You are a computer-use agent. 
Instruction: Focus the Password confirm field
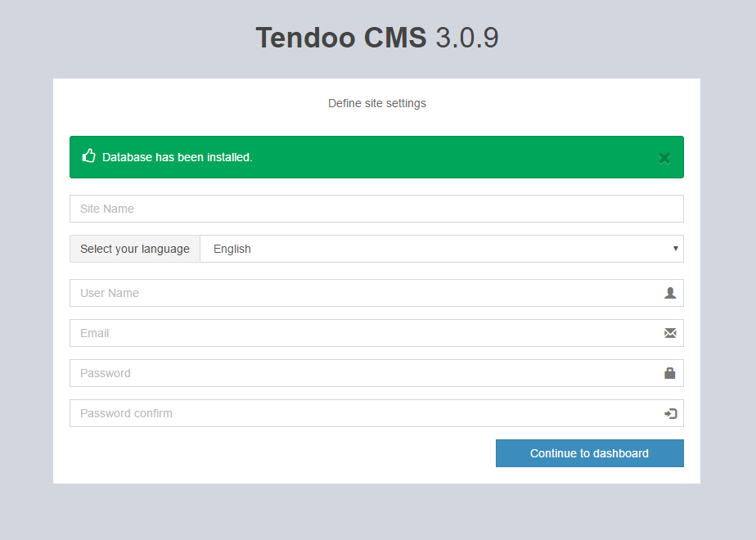coord(376,413)
